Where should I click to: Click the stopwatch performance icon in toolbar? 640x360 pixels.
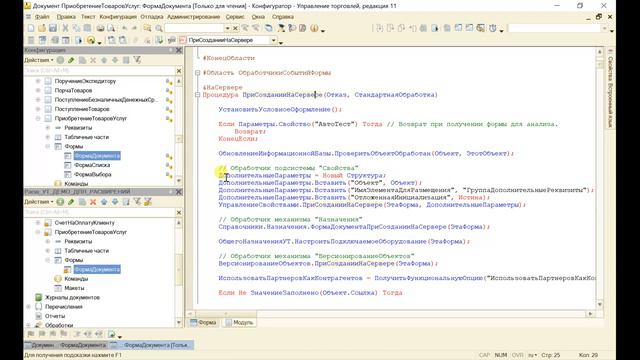tap(493, 28)
